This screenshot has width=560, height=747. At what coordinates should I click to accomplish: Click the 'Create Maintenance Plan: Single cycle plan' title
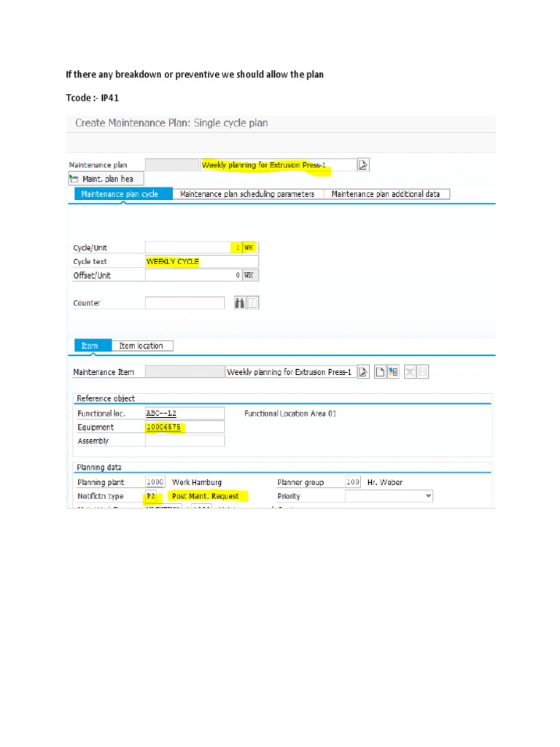171,123
